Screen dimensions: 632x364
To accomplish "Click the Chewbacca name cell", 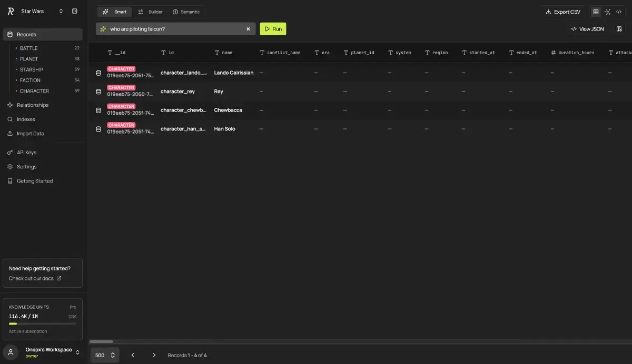I will point(228,110).
